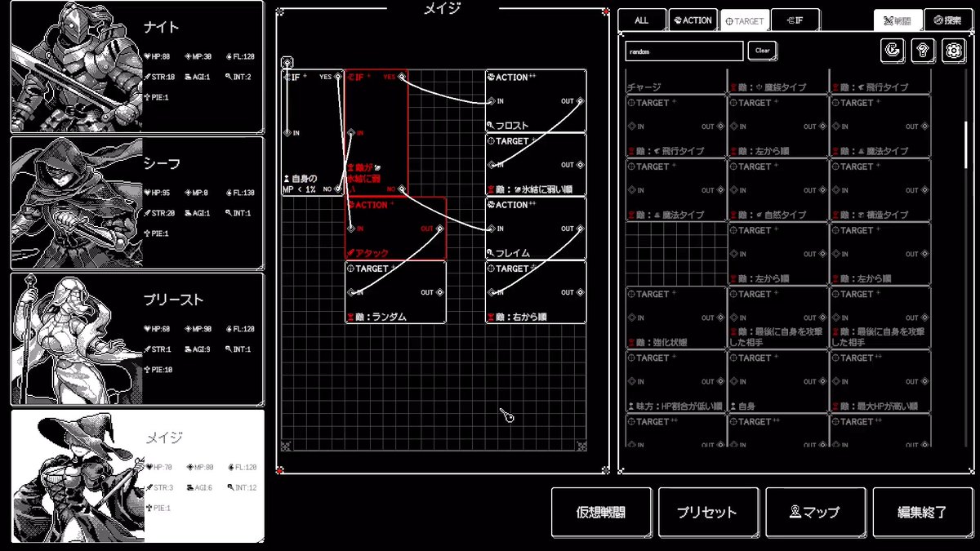The width and height of the screenshot is (980, 551).
Task: Select the red アタック action node
Action: 395,229
